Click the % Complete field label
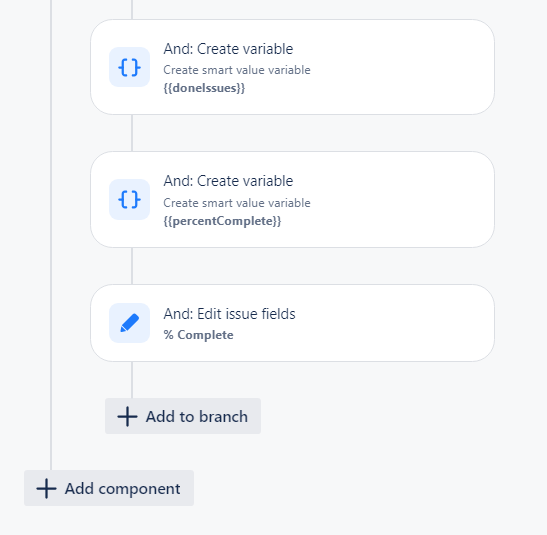Screen dimensions: 547x535 (x=198, y=335)
